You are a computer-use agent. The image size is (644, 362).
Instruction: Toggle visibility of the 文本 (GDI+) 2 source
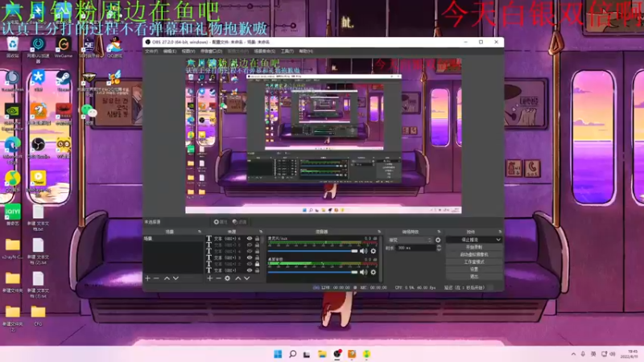point(250,264)
